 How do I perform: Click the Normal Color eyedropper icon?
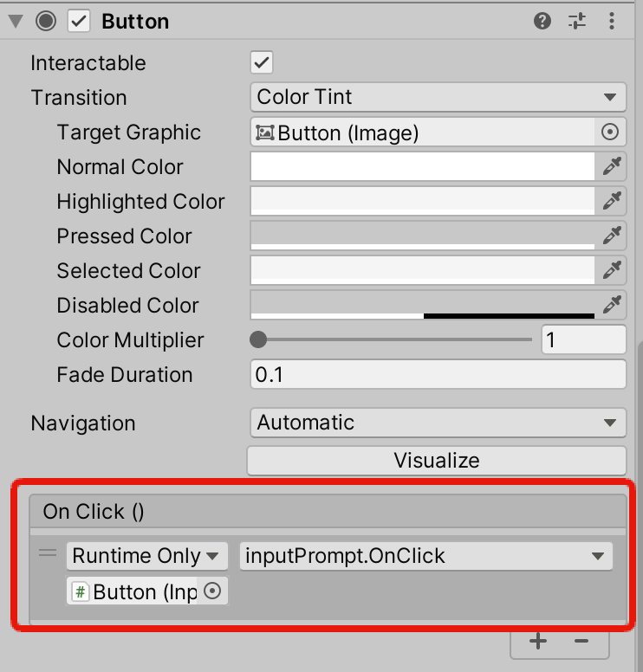(612, 166)
